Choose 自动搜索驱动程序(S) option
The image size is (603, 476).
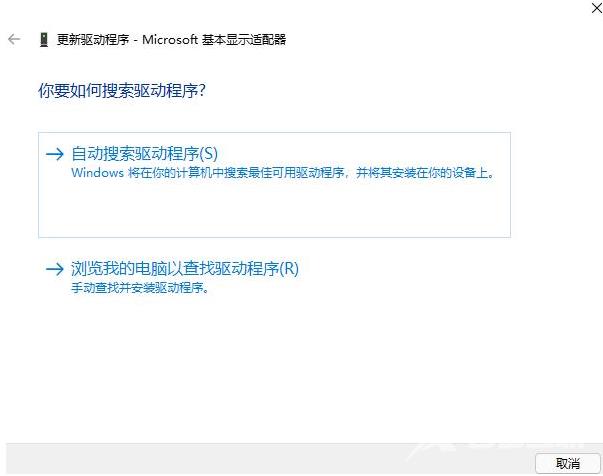(144, 153)
